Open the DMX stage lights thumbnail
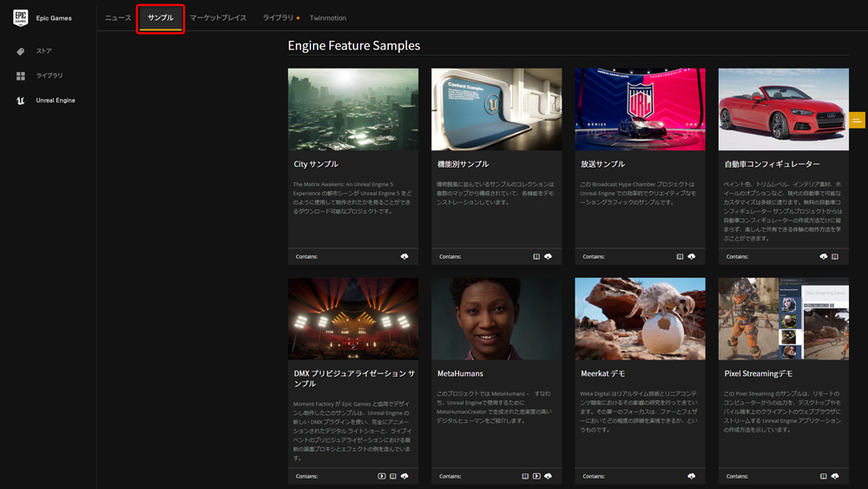868x489 pixels. 353,319
